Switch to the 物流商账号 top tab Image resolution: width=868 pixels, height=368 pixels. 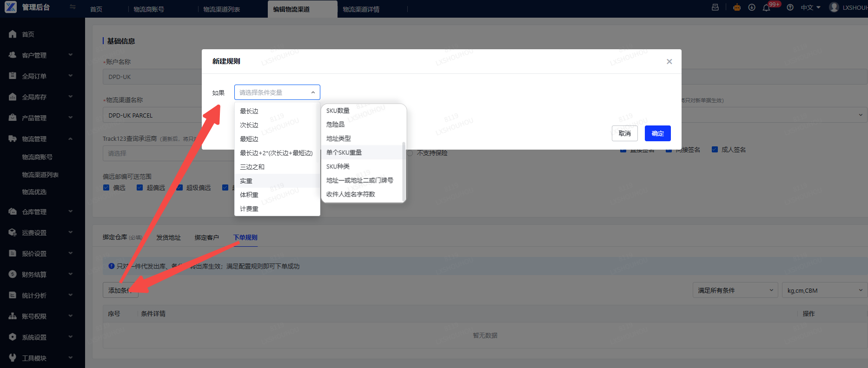click(149, 9)
